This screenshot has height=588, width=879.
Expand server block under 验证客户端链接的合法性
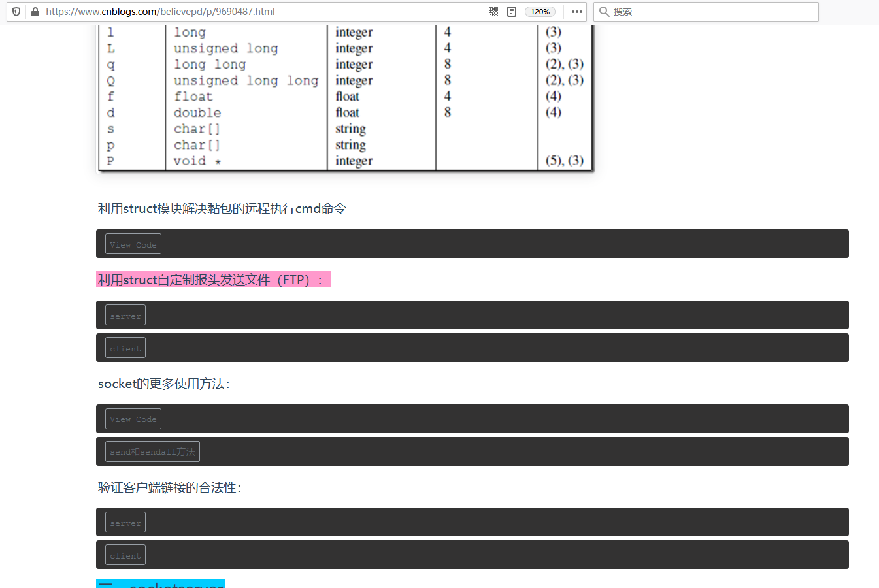125,523
